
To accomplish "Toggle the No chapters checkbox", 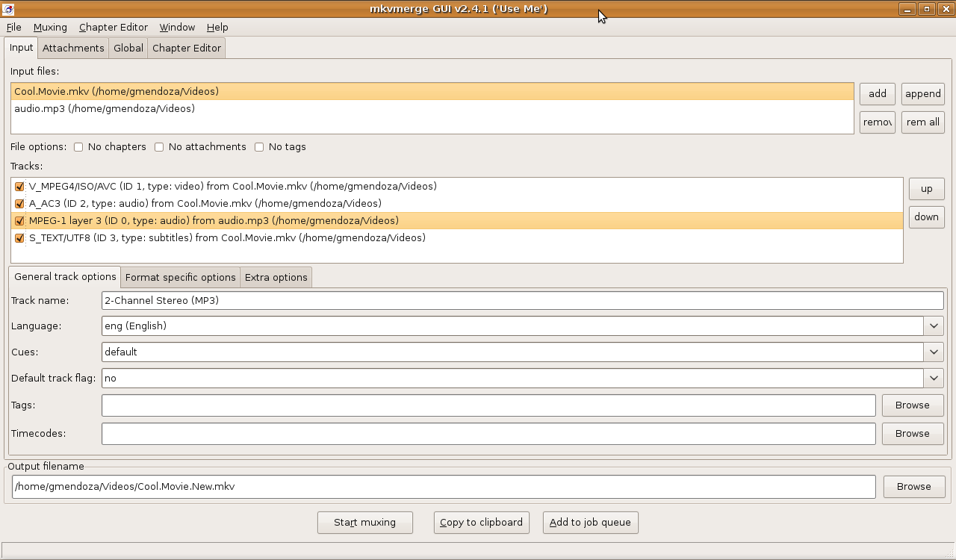I will pos(78,147).
